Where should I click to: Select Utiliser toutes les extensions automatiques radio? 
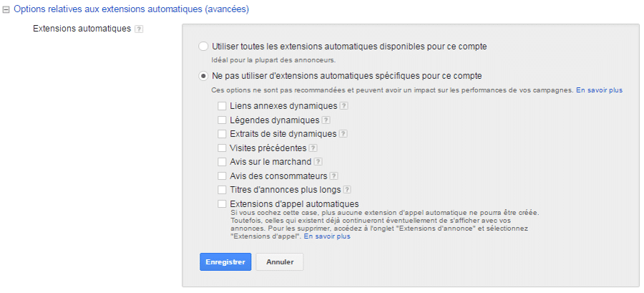[x=203, y=47]
